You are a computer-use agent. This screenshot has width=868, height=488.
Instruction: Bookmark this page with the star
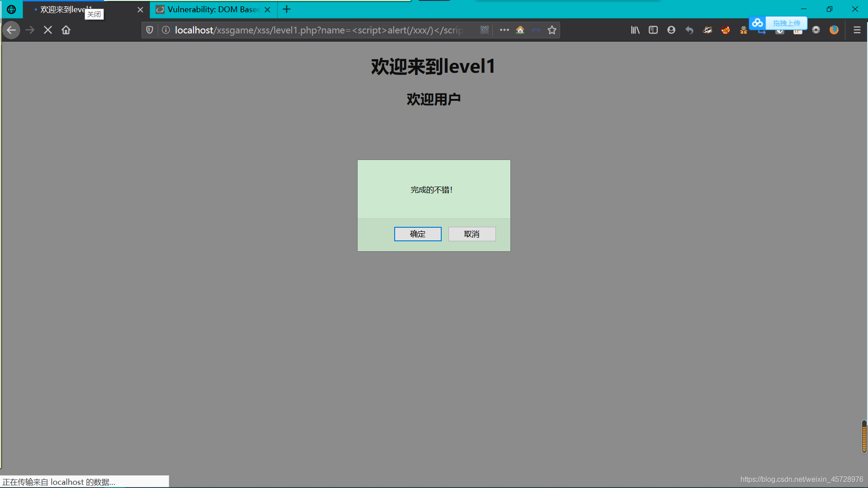552,30
